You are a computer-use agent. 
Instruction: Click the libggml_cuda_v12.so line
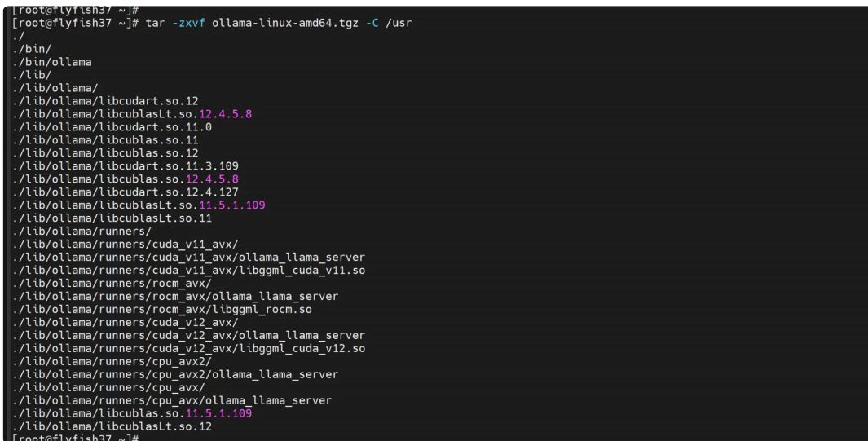tap(189, 349)
